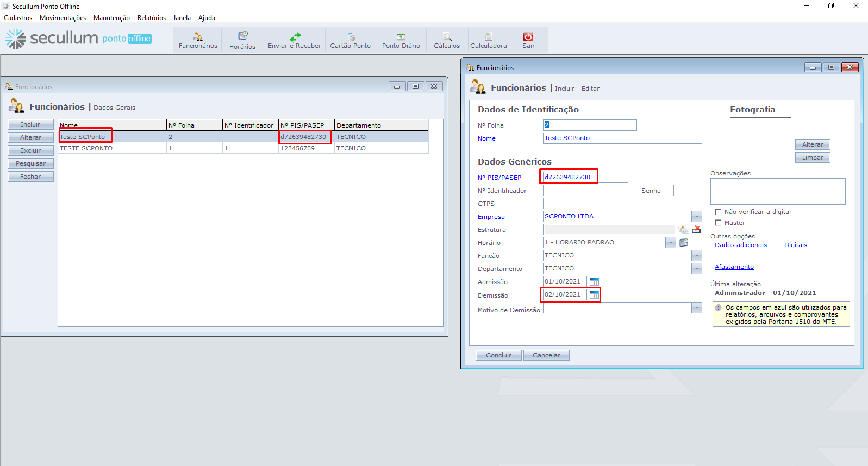Open Admissão calendar picker icon
The height and width of the screenshot is (466, 868).
coord(595,281)
